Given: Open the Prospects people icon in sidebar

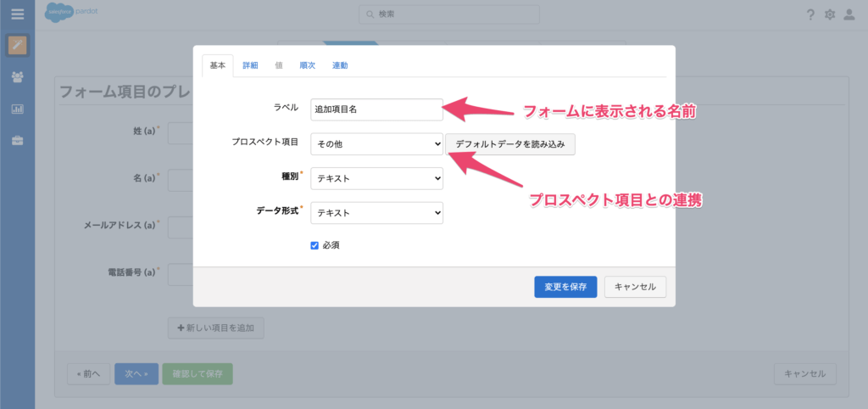Looking at the screenshot, I should pyautogui.click(x=17, y=76).
